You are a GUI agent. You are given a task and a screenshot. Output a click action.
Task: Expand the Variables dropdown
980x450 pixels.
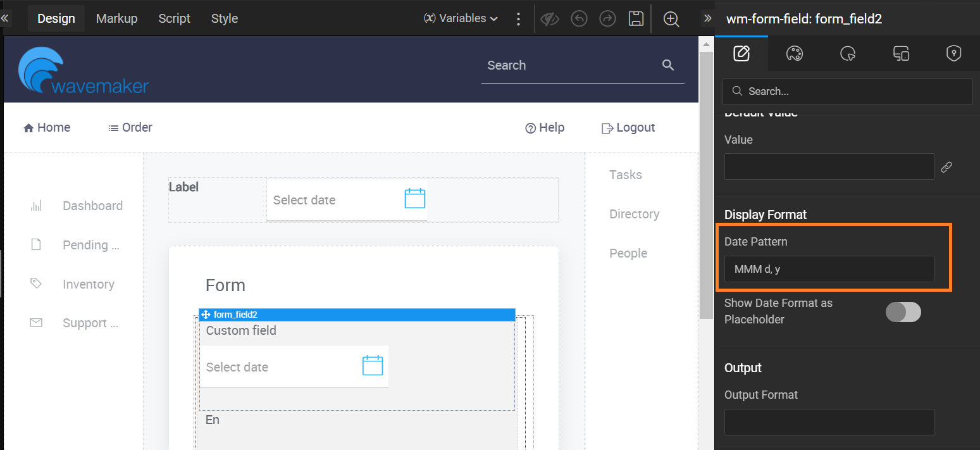pos(461,18)
